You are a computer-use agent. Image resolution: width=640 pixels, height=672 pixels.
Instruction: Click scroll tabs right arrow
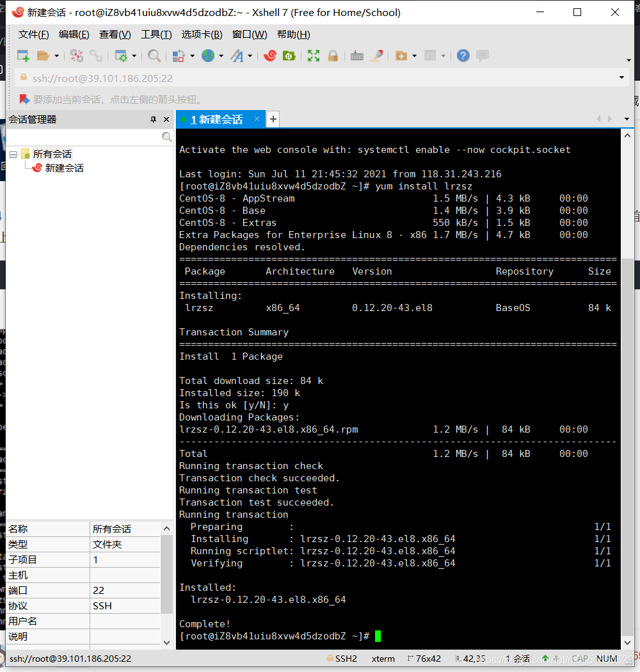(x=609, y=119)
